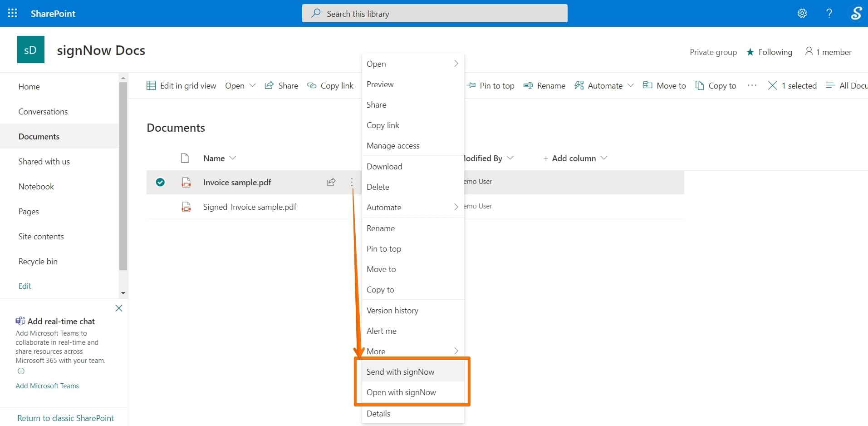Viewport: 868px width, 426px height.
Task: Choose Send with signNow
Action: (x=413, y=372)
